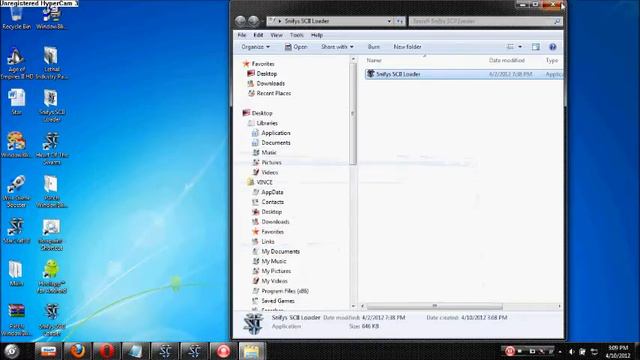The height and width of the screenshot is (360, 640).
Task: Open the Share with dropdown
Action: (x=337, y=47)
